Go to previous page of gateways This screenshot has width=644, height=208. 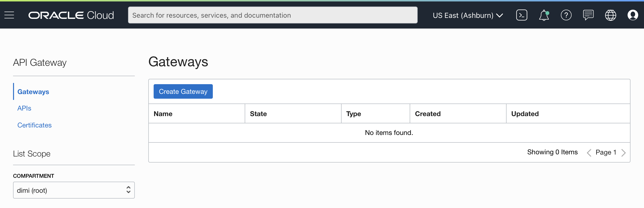point(589,153)
